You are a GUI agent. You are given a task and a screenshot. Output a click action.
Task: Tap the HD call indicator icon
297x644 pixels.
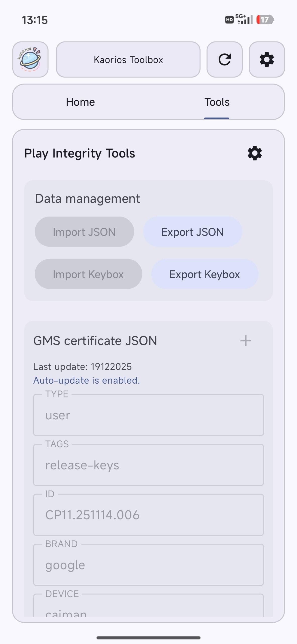(x=229, y=20)
